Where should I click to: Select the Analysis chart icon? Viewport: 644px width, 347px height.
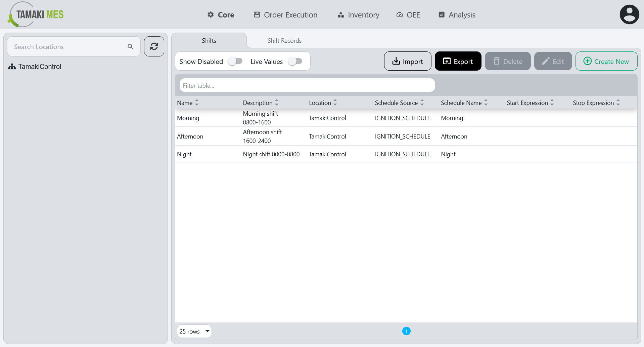[441, 15]
